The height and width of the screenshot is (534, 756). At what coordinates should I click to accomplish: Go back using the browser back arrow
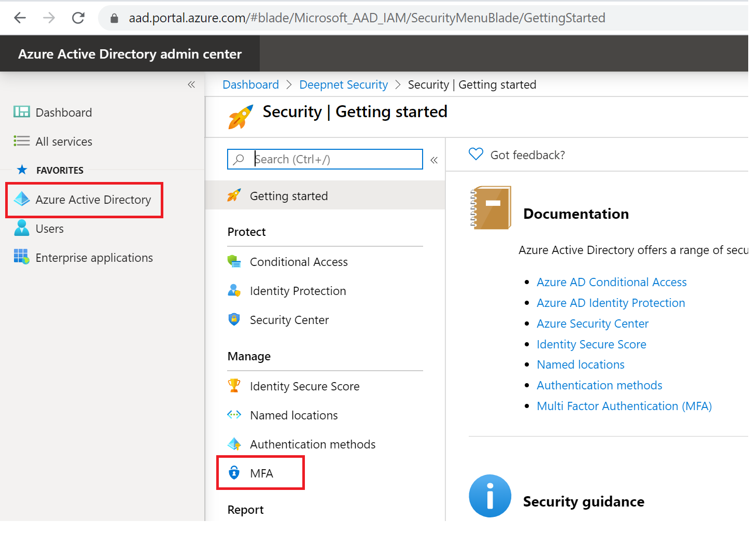click(20, 18)
